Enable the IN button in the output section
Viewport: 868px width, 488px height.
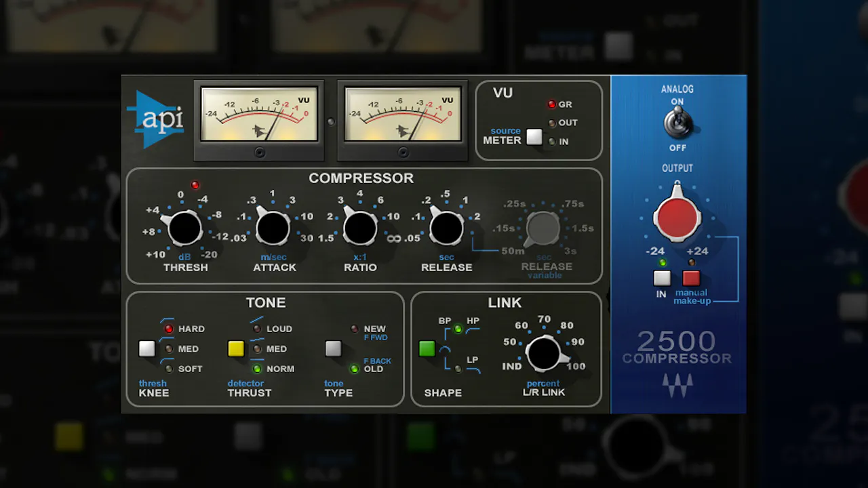661,278
